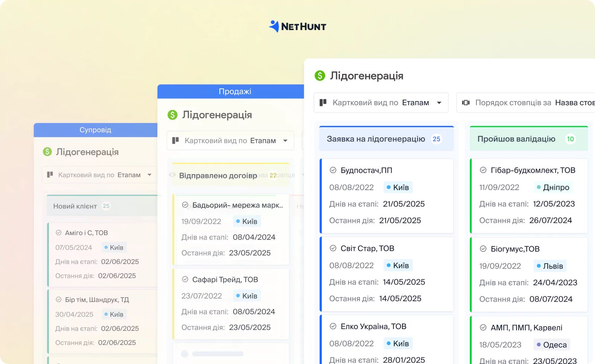
Task: Toggle check circle on Будпостач,ПП card
Action: coord(333,170)
